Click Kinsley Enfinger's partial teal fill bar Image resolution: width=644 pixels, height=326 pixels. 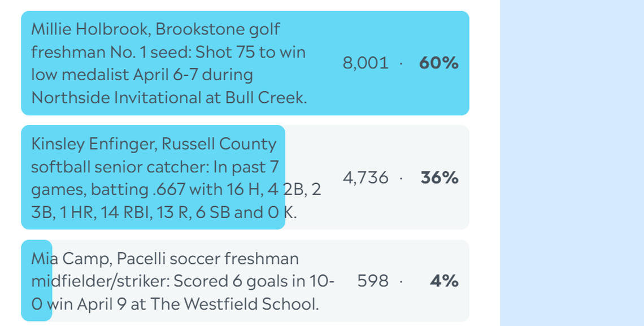coord(153,178)
